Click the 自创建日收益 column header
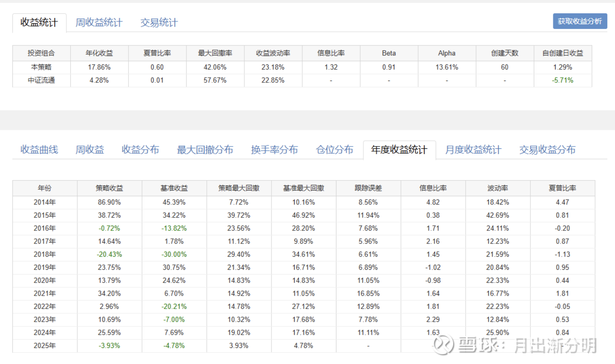 pyautogui.click(x=563, y=53)
